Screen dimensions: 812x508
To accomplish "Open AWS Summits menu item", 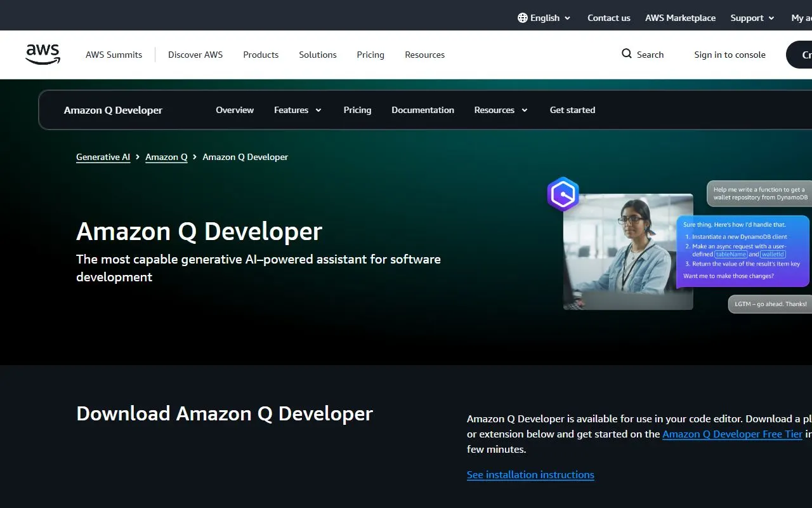I will [x=114, y=55].
